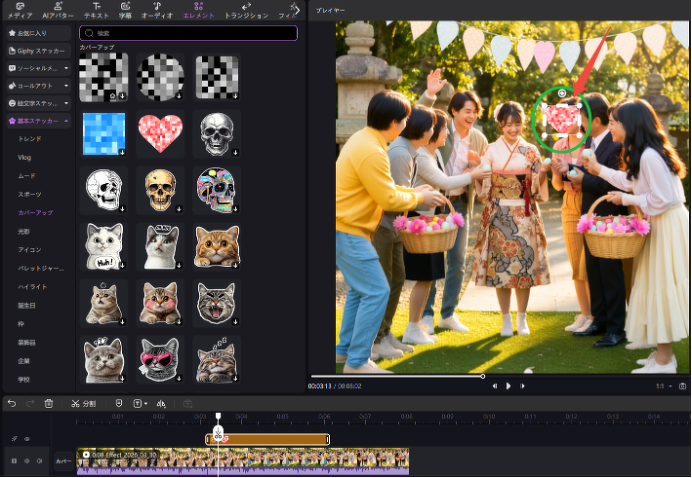Click the trash delete icon
692x478 pixels.
click(48, 403)
